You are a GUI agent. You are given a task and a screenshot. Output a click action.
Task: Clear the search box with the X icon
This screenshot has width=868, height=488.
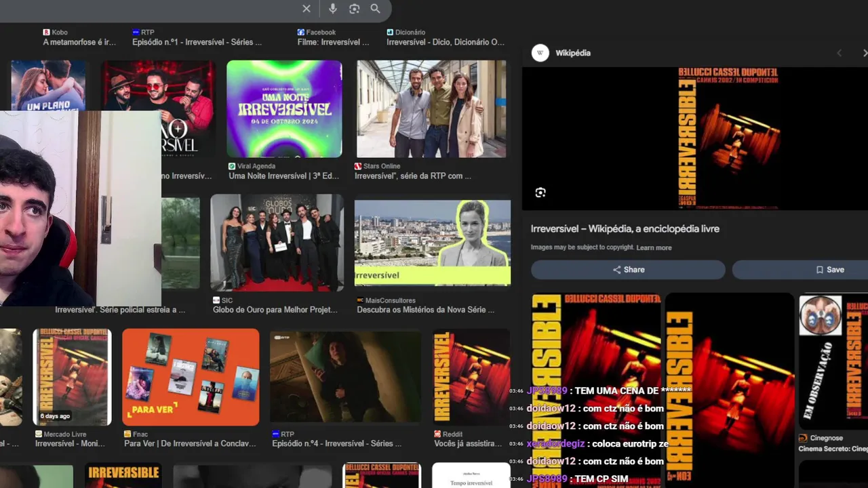click(307, 9)
